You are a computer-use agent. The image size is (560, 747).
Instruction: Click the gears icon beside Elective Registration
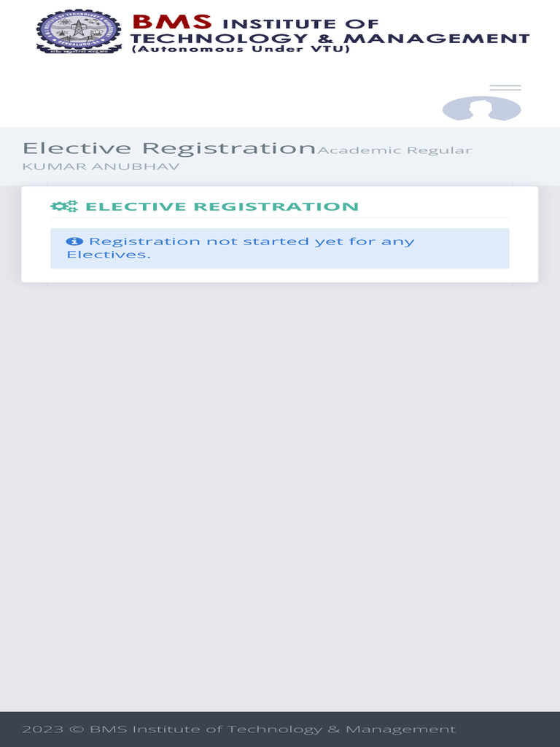coord(63,206)
